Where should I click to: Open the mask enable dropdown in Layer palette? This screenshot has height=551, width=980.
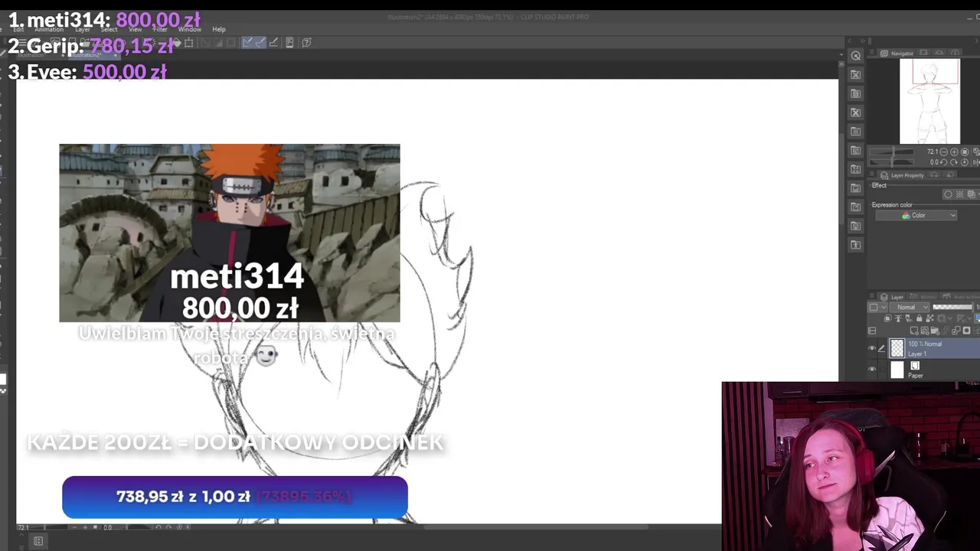946,318
